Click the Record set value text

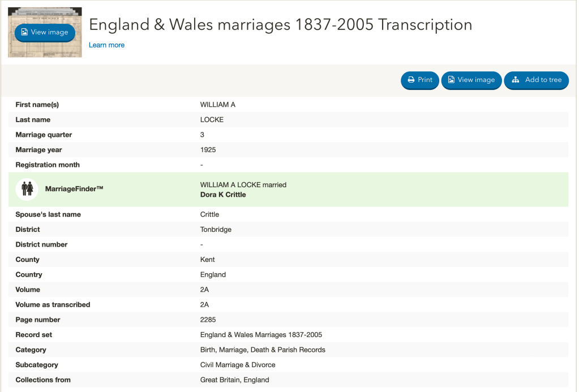pyautogui.click(x=261, y=335)
